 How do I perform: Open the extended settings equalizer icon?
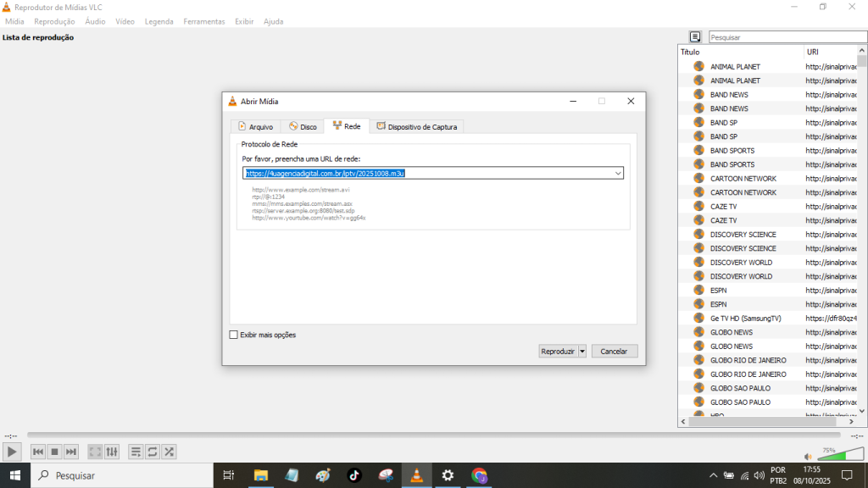pos(112,452)
